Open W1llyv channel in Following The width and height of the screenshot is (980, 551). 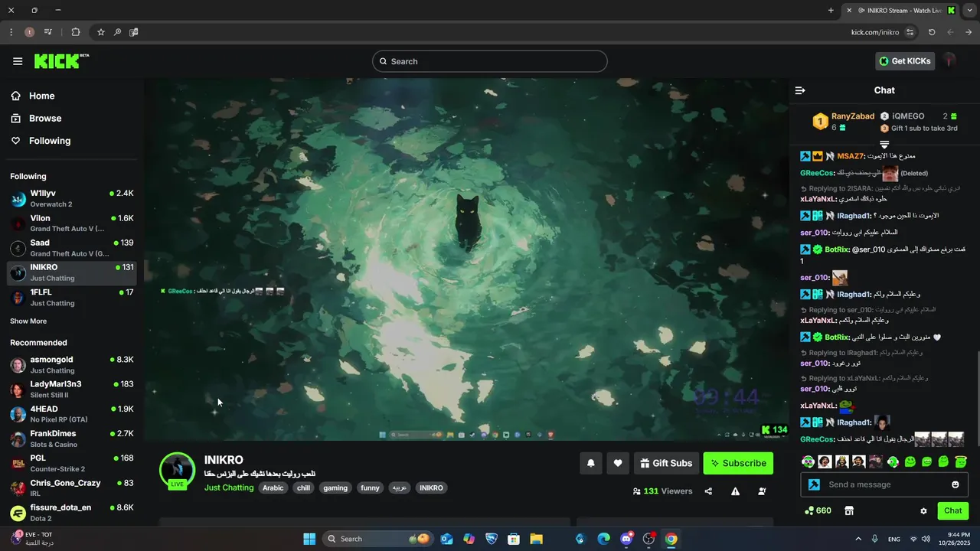click(x=72, y=199)
